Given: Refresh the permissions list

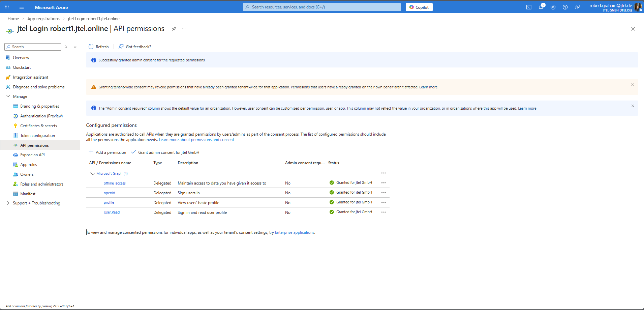Looking at the screenshot, I should [98, 47].
